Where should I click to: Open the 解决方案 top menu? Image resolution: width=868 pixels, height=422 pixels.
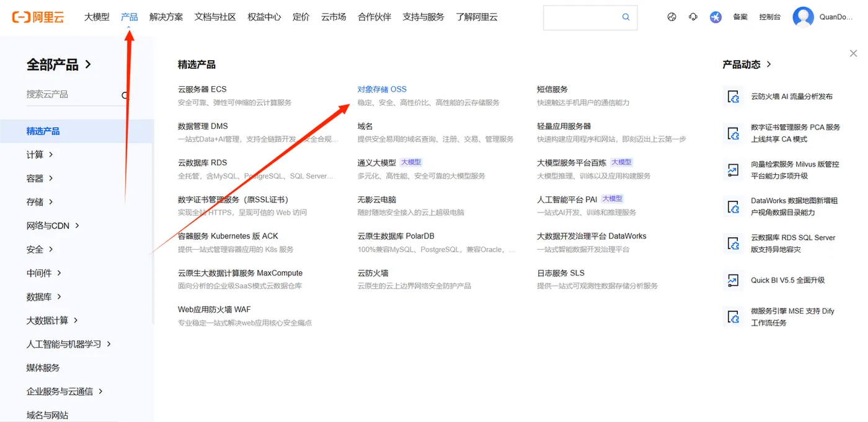point(166,17)
